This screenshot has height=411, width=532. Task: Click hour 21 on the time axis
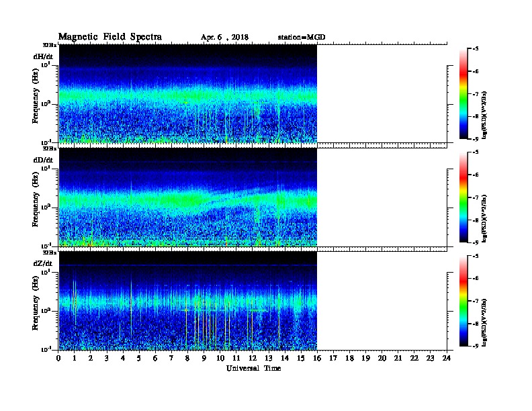pyautogui.click(x=398, y=359)
